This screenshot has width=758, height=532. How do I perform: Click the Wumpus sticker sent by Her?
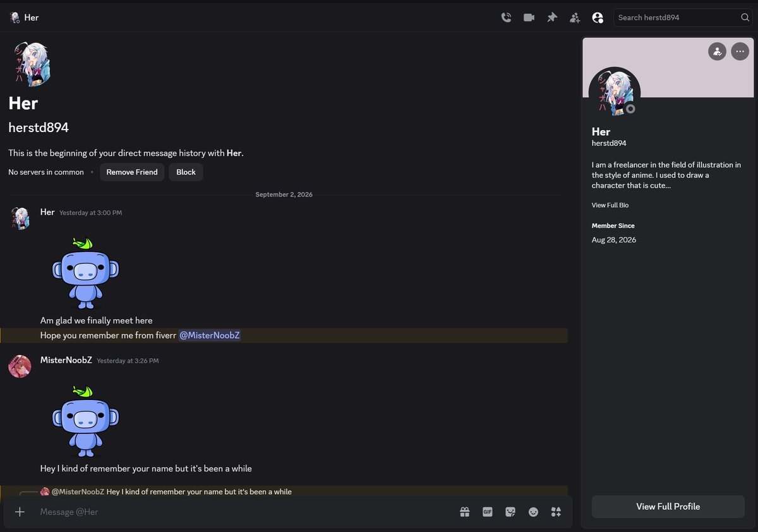85,272
